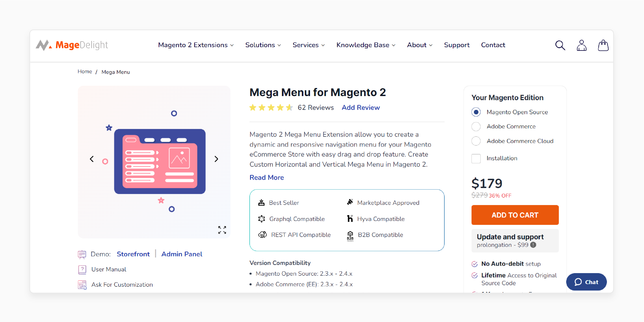Open the Contact page
The image size is (644, 322).
pos(493,45)
